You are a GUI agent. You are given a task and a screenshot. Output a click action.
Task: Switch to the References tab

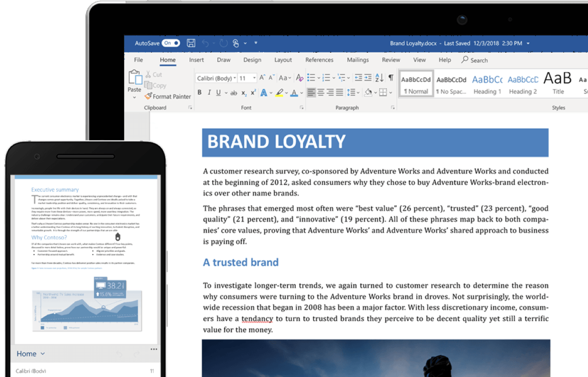pos(319,60)
